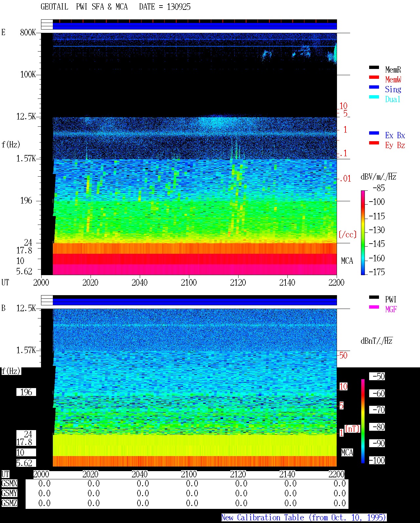Click the Sing legend label
Image resolution: width=420 pixels, height=523 pixels.
393,89
